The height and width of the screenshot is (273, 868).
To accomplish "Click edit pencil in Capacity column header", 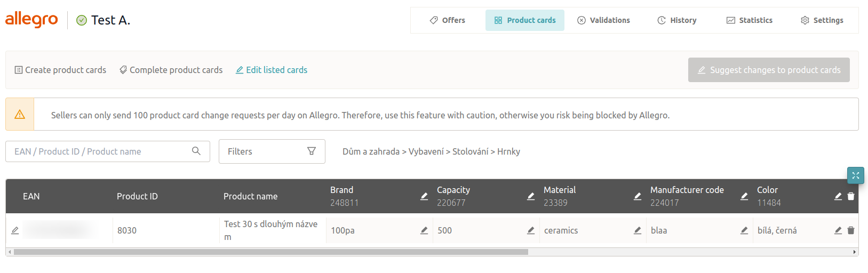I will 531,196.
